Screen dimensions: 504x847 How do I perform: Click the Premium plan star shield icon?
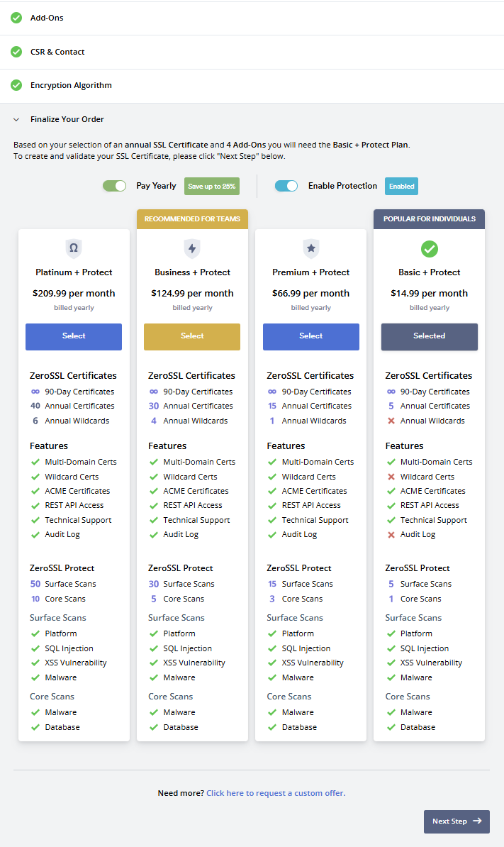click(x=310, y=248)
